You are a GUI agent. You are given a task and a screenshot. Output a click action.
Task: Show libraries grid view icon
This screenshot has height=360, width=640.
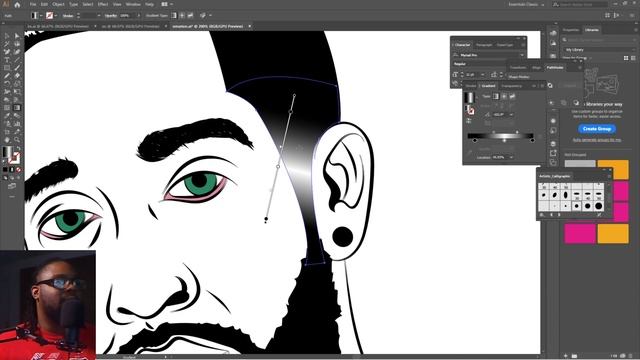[x=626, y=58]
